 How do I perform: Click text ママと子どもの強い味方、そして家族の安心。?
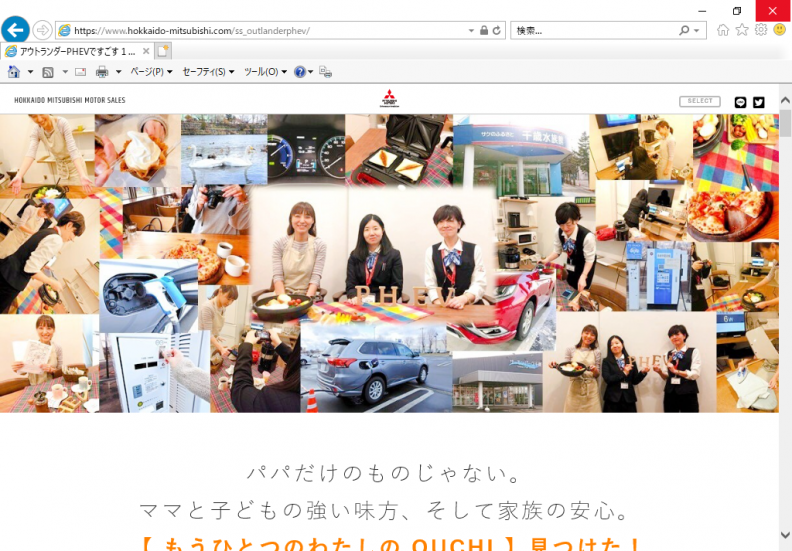coord(383,511)
